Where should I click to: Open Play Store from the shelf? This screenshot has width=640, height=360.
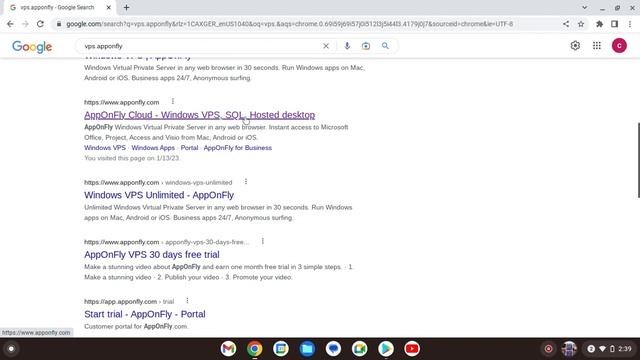coord(386,349)
